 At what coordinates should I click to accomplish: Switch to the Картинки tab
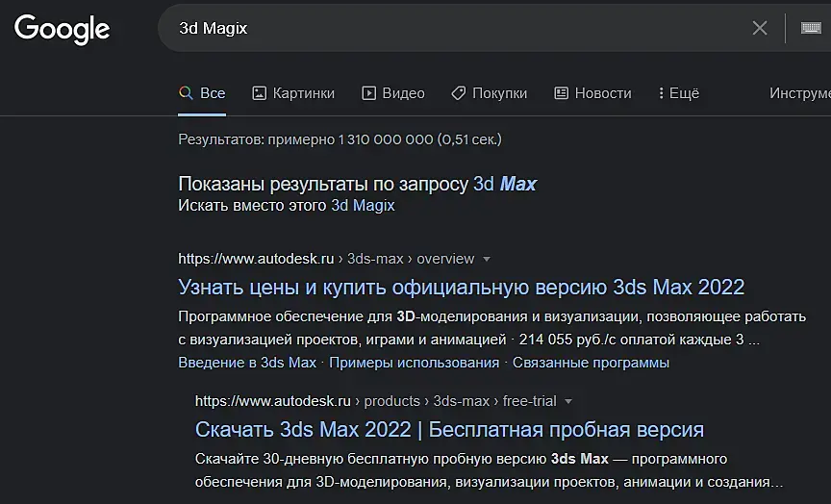click(303, 93)
